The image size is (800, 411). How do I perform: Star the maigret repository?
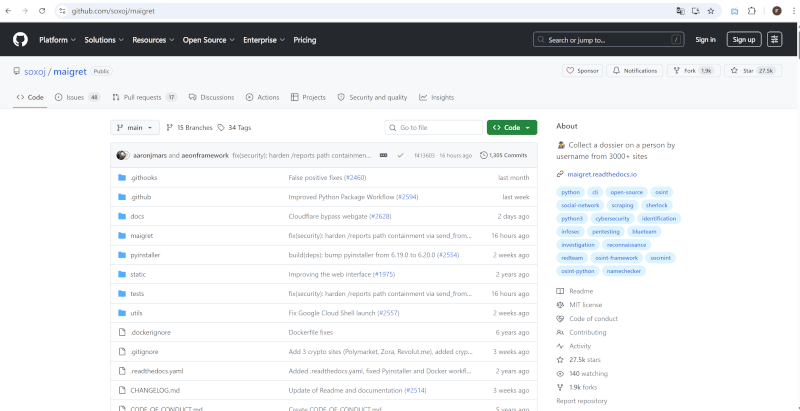click(753, 71)
